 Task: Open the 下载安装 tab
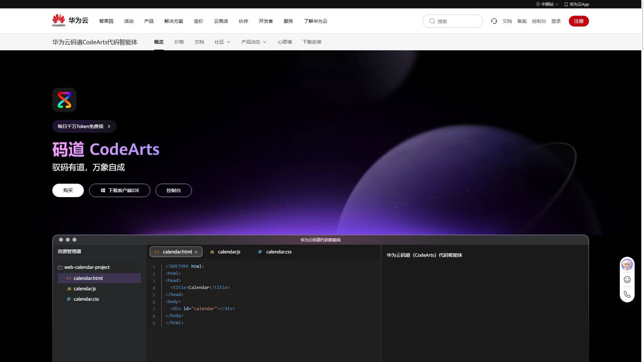pyautogui.click(x=312, y=42)
